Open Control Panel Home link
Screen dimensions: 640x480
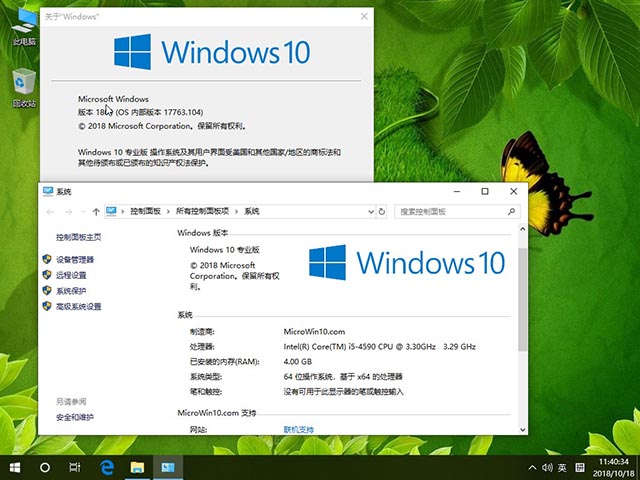79,237
